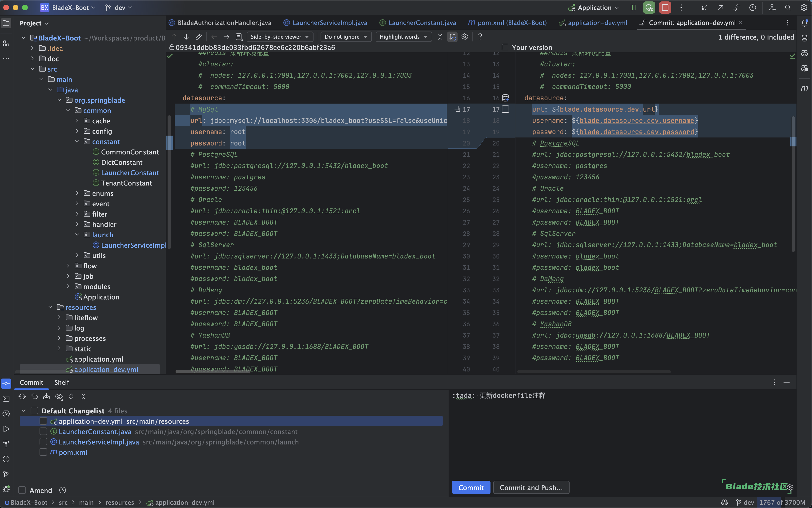Switch to BladeAuthorizationHandler.java tab
Image resolution: width=812 pixels, height=508 pixels.
tap(220, 23)
